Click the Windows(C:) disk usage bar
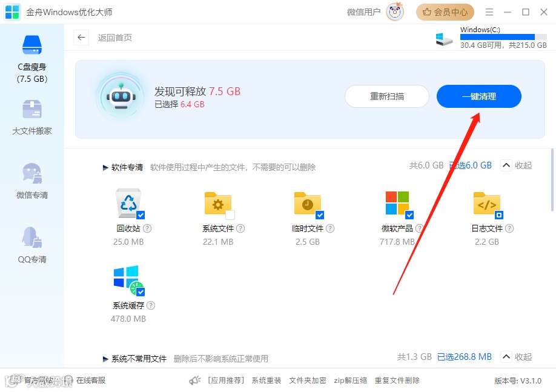 (503, 37)
